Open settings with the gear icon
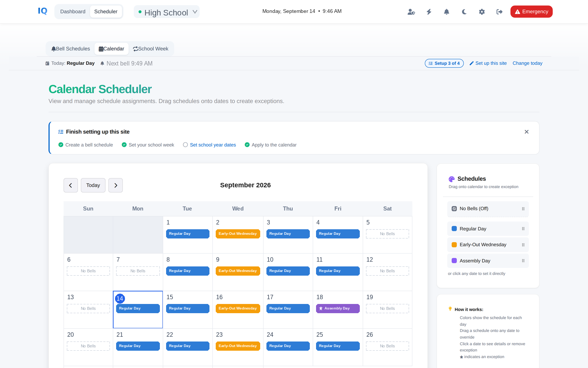This screenshot has width=588, height=368. (482, 12)
